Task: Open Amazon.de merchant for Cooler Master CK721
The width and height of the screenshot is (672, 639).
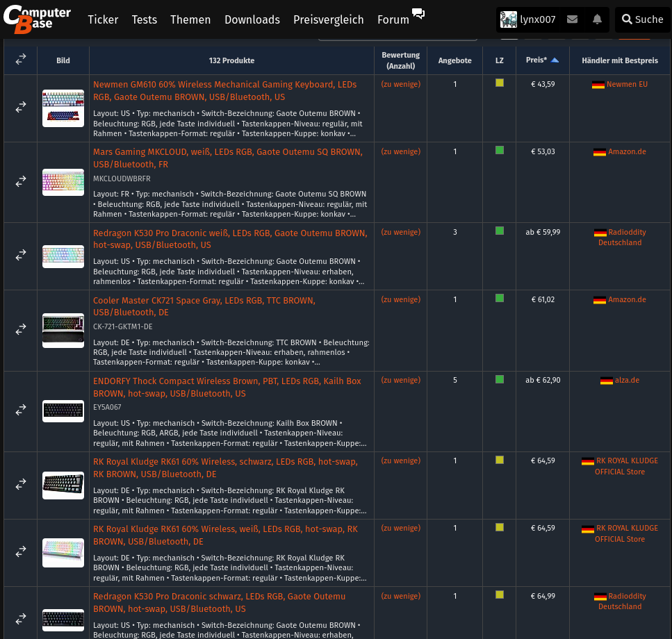Action: pyautogui.click(x=627, y=300)
